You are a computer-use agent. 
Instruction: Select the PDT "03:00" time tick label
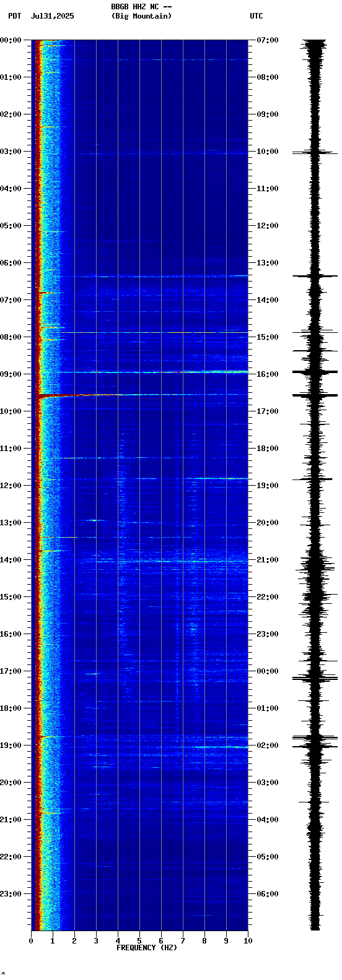[11, 152]
